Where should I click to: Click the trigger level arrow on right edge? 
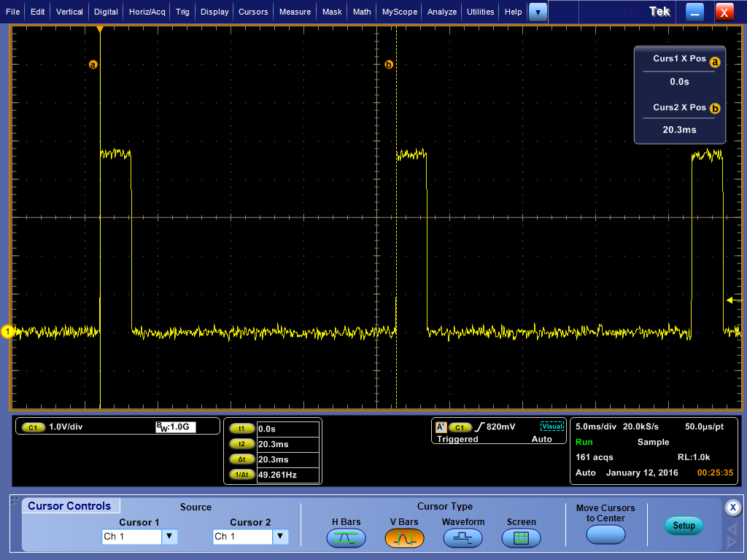coord(730,300)
